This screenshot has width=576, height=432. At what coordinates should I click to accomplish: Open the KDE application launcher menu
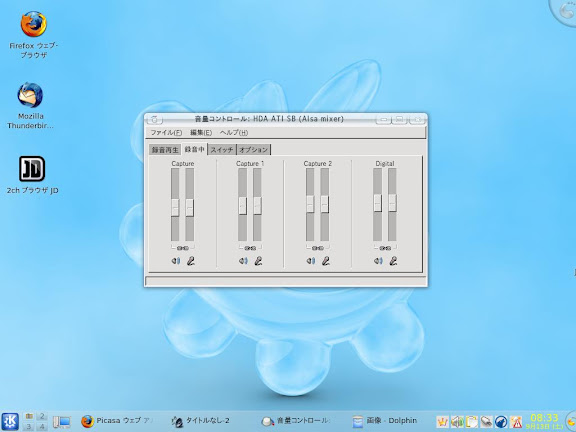click(10, 421)
